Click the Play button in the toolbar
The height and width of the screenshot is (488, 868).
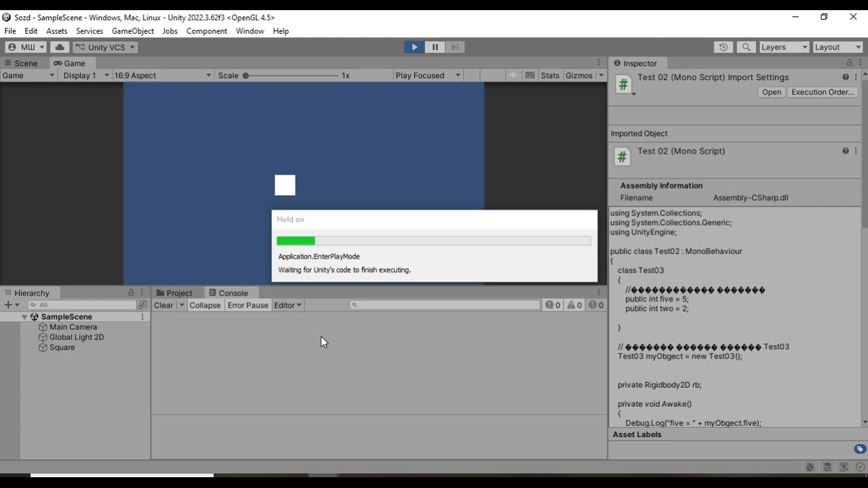pyautogui.click(x=414, y=47)
